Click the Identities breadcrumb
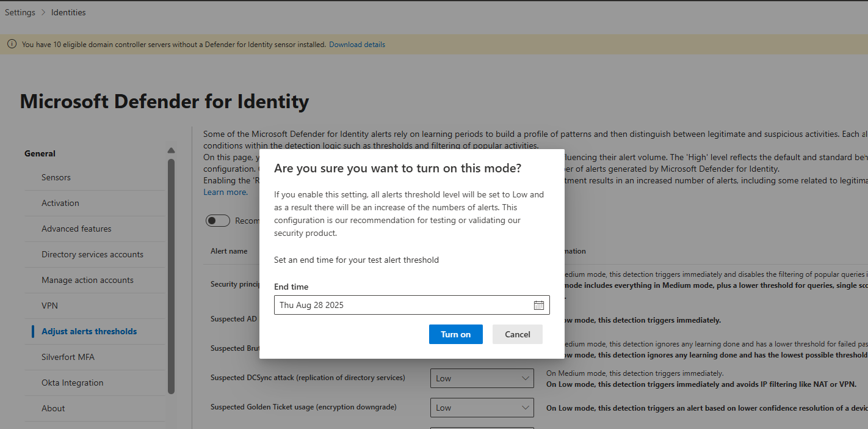The width and height of the screenshot is (868, 429). [x=68, y=12]
